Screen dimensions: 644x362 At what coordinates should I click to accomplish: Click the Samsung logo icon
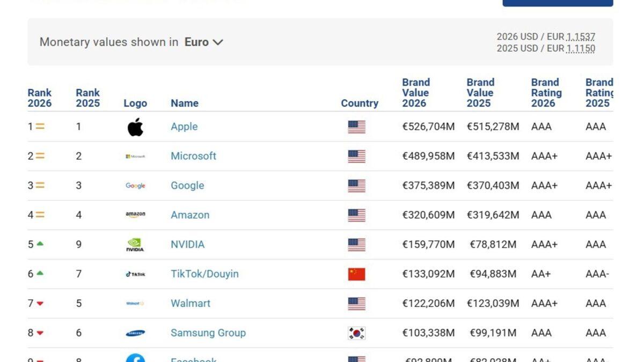click(135, 333)
